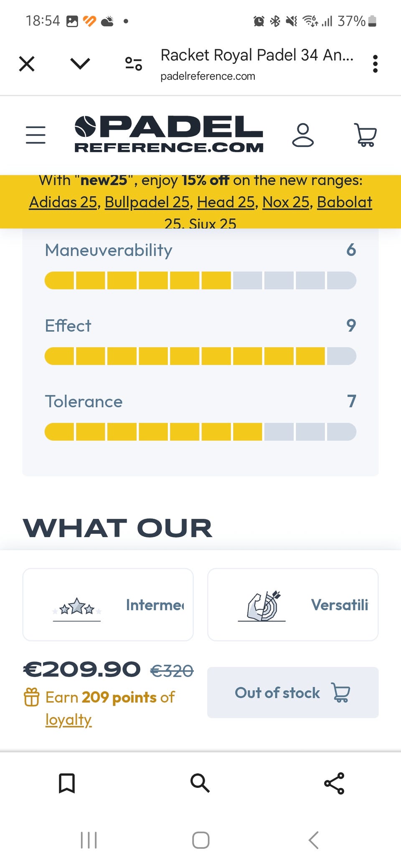401x868 pixels.
Task: Open the user account icon
Action: pos(303,135)
